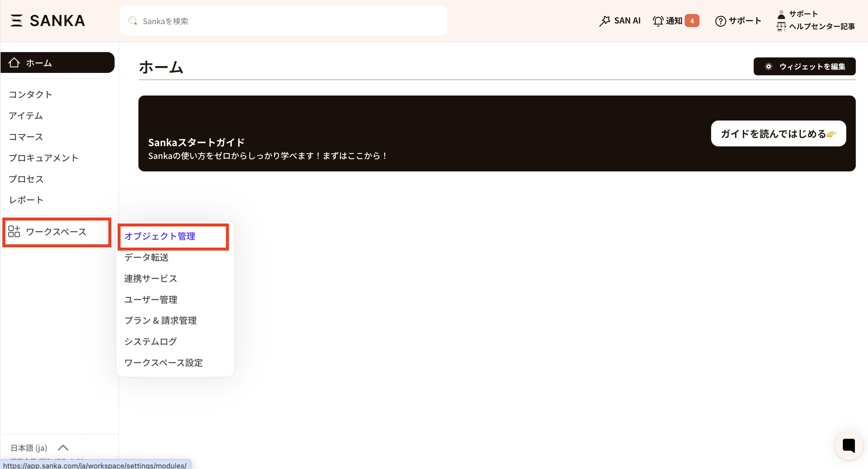Click the SAN AI wand icon
The width and height of the screenshot is (868, 469).
605,21
